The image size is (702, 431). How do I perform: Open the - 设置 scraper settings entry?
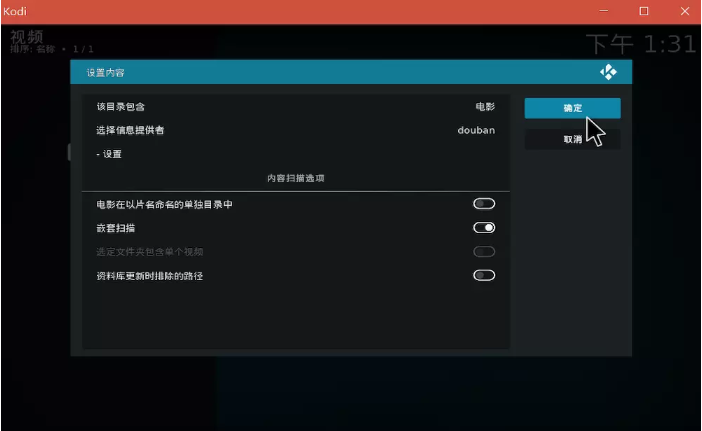(295, 154)
